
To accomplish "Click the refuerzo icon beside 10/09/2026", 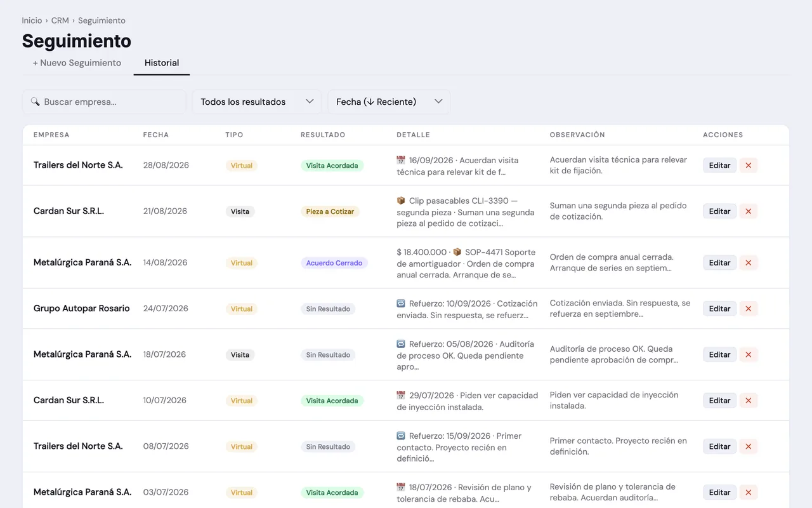I will coord(401,304).
